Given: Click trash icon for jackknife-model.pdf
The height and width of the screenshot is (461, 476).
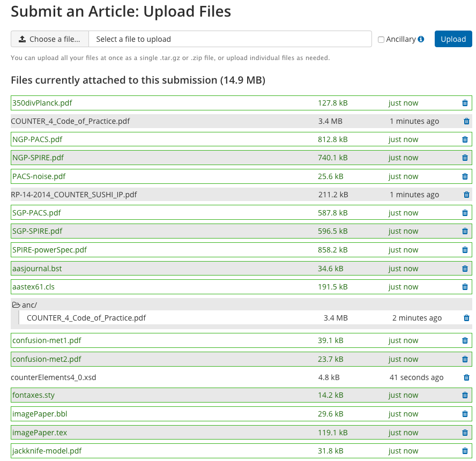Looking at the screenshot, I should coord(465,451).
